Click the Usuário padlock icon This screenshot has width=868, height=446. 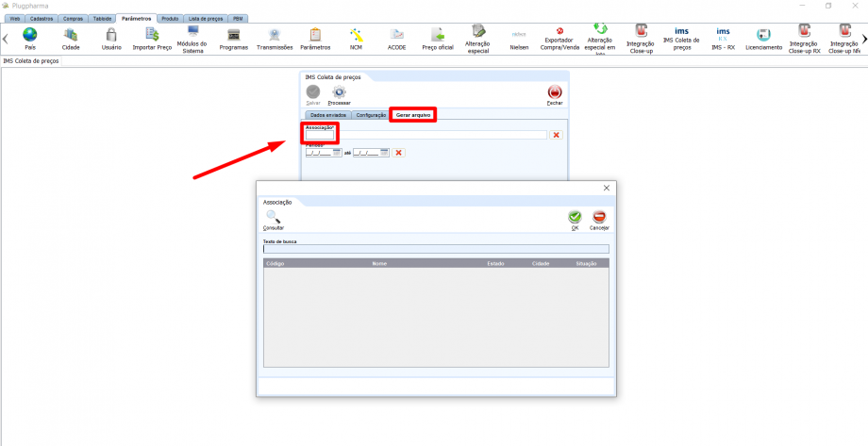pos(111,35)
